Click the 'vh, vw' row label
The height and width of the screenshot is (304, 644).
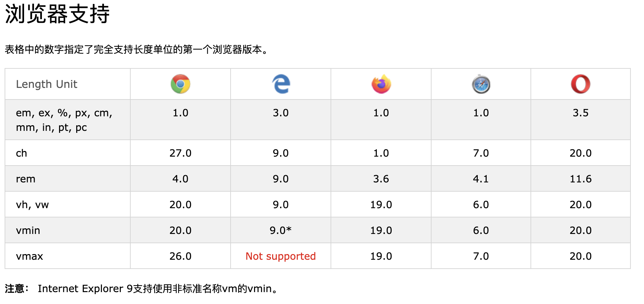[x=32, y=205]
